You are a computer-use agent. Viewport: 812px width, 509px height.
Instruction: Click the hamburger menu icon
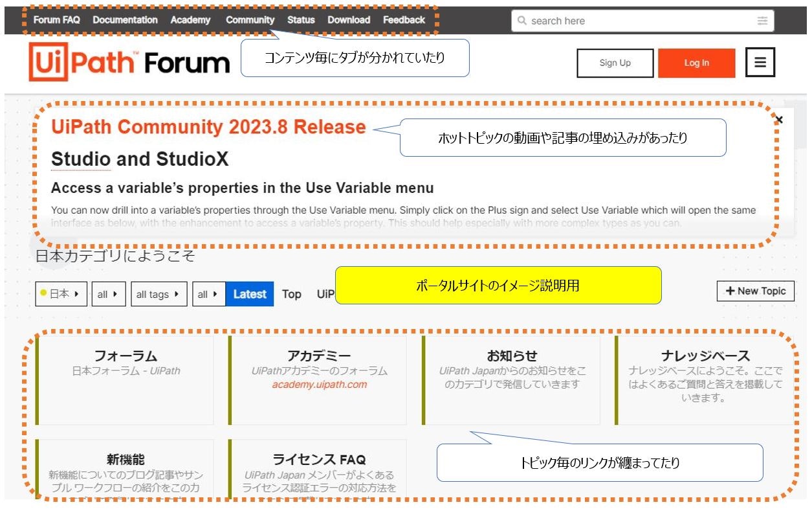[760, 62]
